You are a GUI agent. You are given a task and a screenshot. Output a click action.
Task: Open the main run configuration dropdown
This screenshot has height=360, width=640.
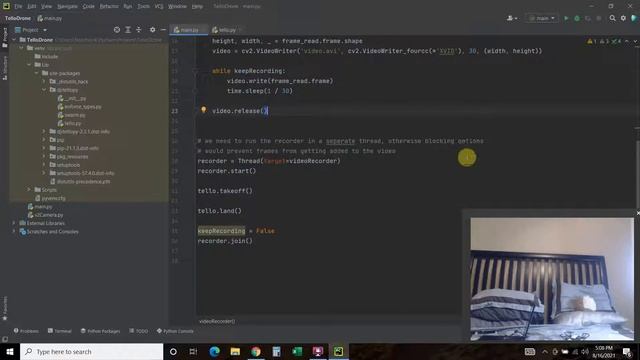tap(542, 18)
